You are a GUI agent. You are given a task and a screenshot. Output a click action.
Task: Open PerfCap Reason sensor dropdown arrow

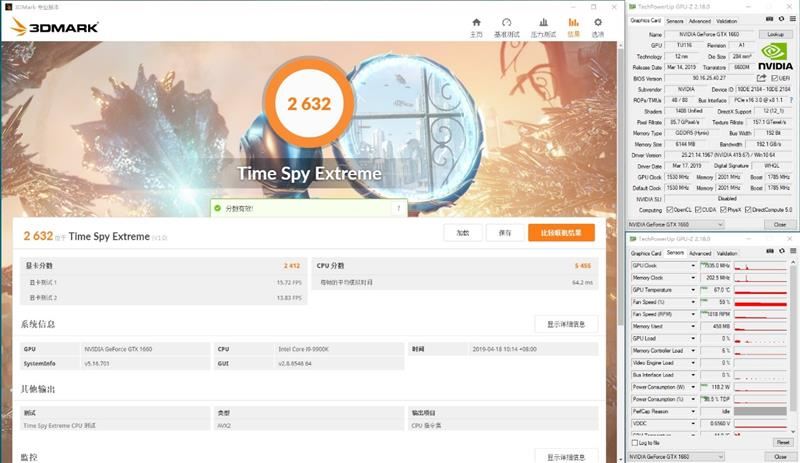[693, 411]
